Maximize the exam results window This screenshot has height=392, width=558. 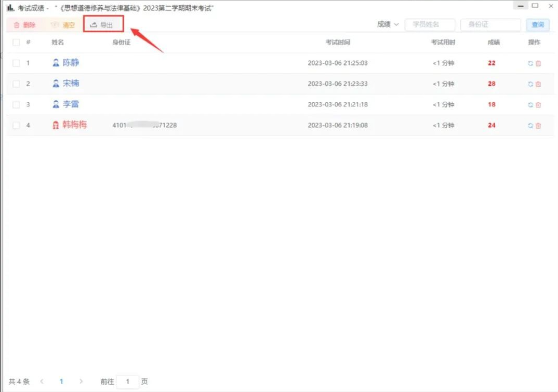tap(535, 5)
